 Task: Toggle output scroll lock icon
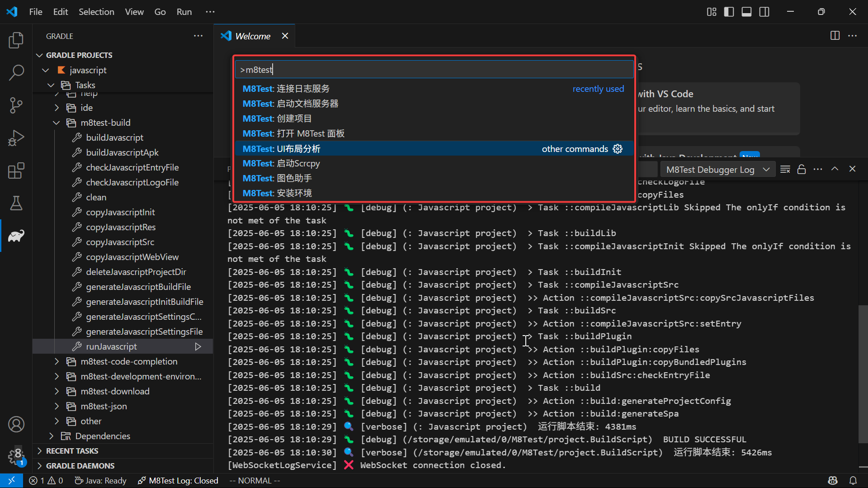tap(802, 169)
